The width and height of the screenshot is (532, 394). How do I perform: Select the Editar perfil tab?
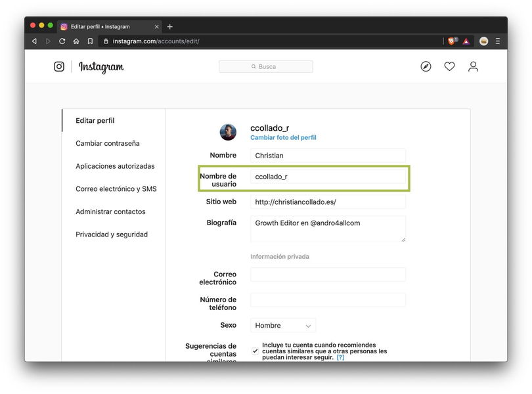(x=110, y=26)
